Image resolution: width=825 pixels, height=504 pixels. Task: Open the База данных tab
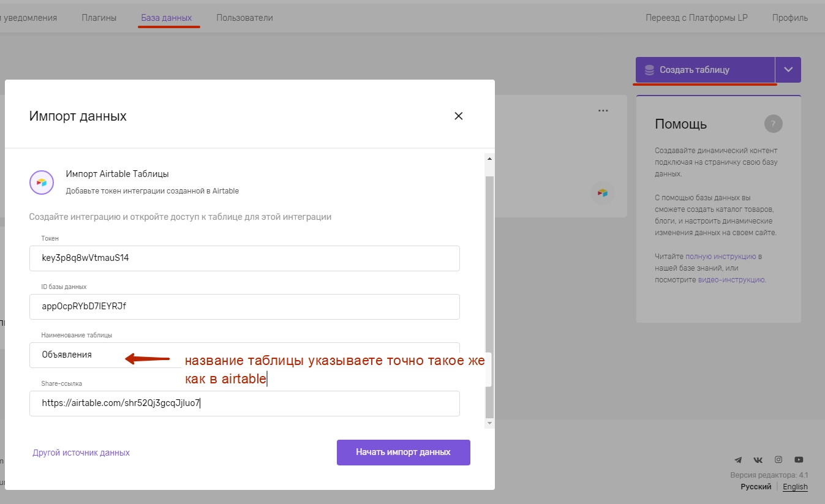167,18
